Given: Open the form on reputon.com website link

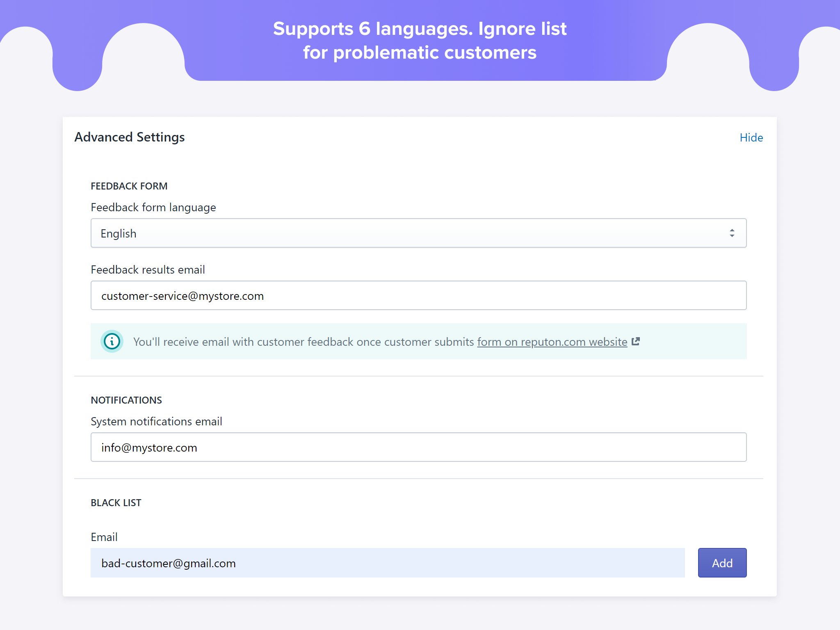Looking at the screenshot, I should (x=552, y=342).
